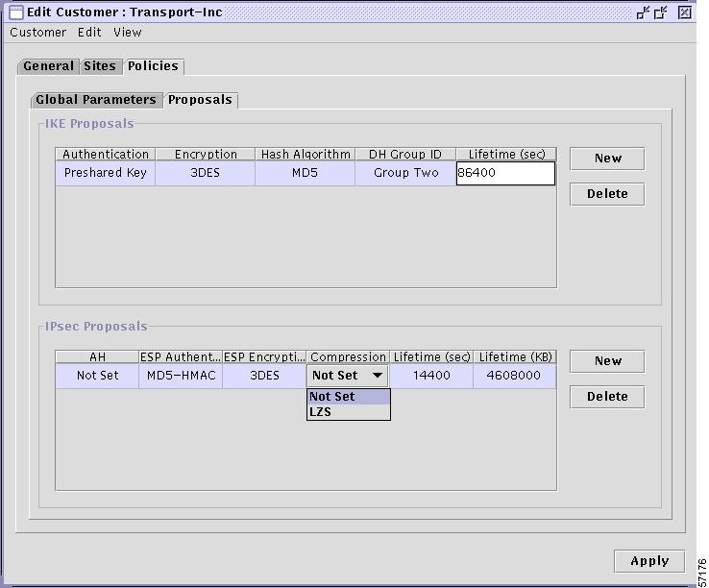Select the Policies tab
709x588 pixels.
tap(153, 66)
